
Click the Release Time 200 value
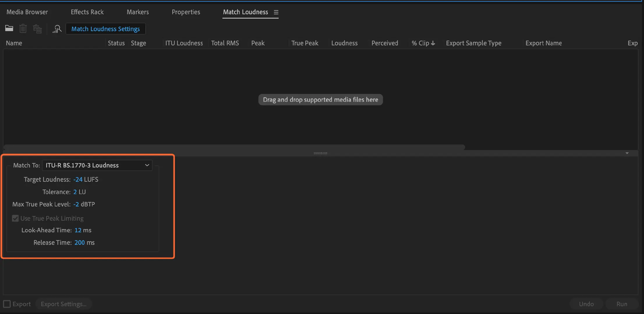[79, 242]
